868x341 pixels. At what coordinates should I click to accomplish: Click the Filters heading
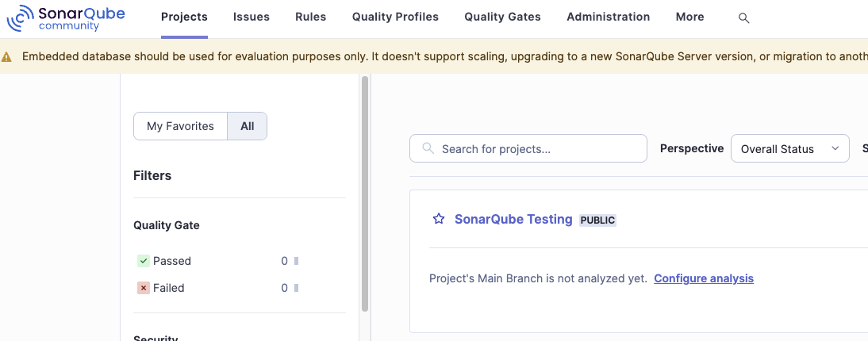152,175
